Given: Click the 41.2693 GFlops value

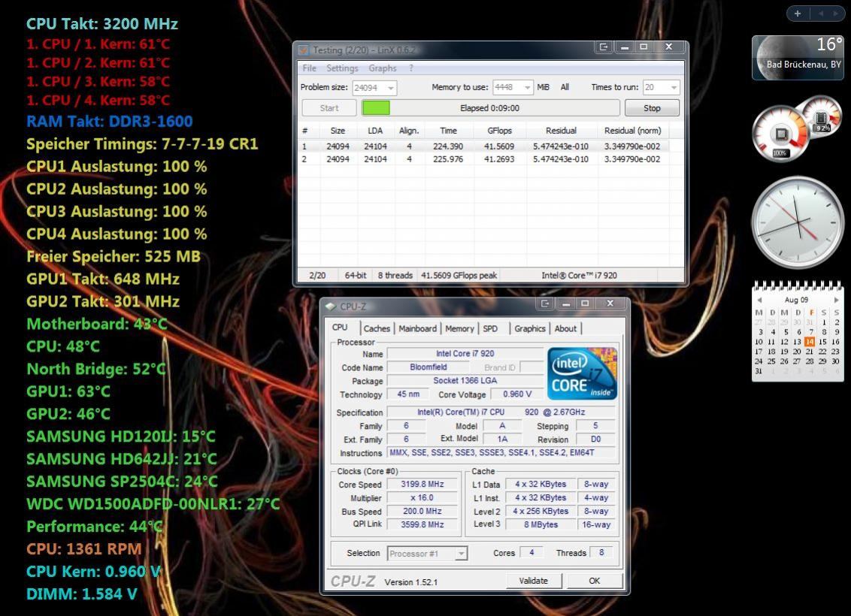Looking at the screenshot, I should pos(498,159).
